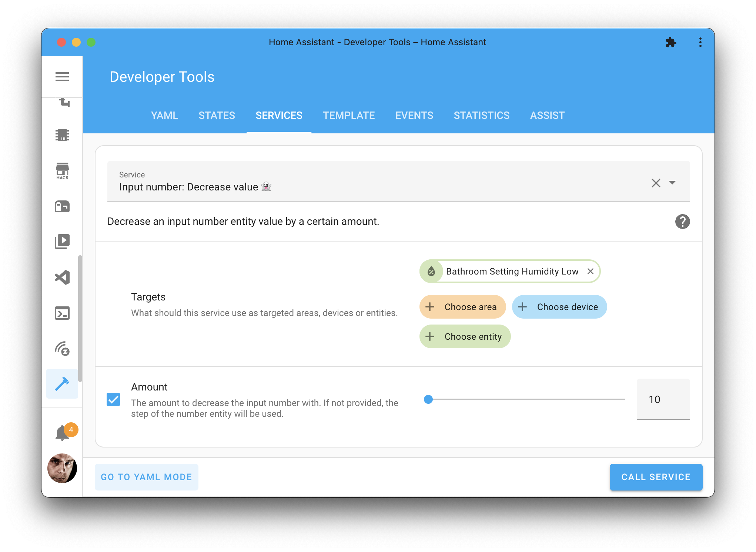756x552 pixels.
Task: Open the Terminal sidebar icon
Action: tap(62, 313)
